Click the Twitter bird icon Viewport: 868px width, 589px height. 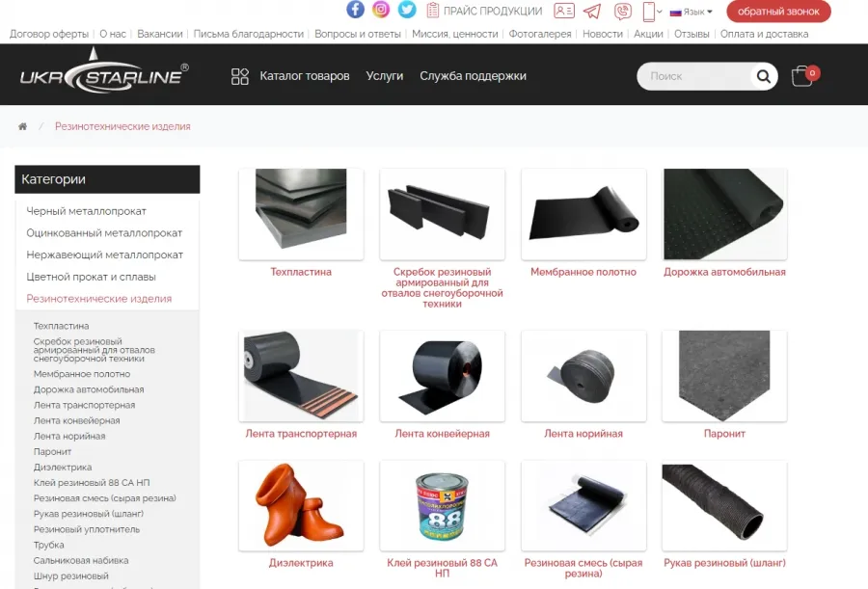(x=407, y=10)
